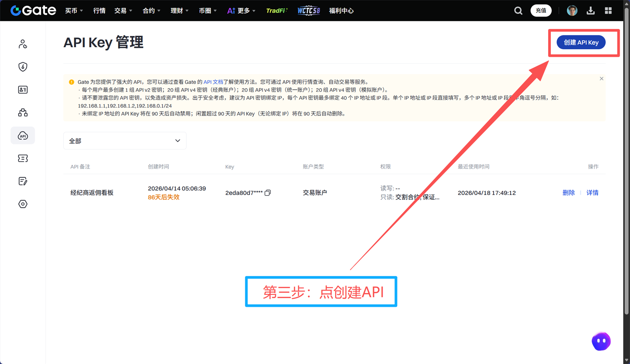
Task: Click the 最近使用时间 column header
Action: coord(473,167)
